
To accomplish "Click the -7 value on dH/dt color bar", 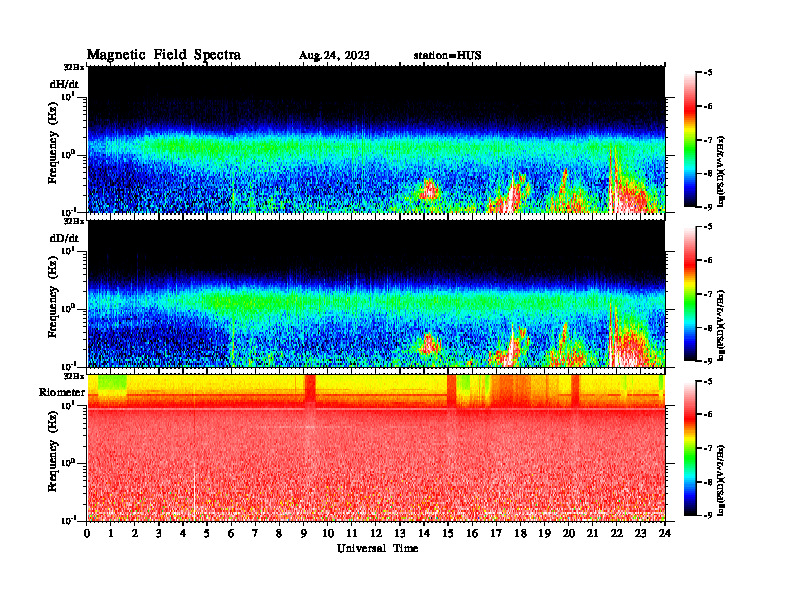I will tap(708, 140).
